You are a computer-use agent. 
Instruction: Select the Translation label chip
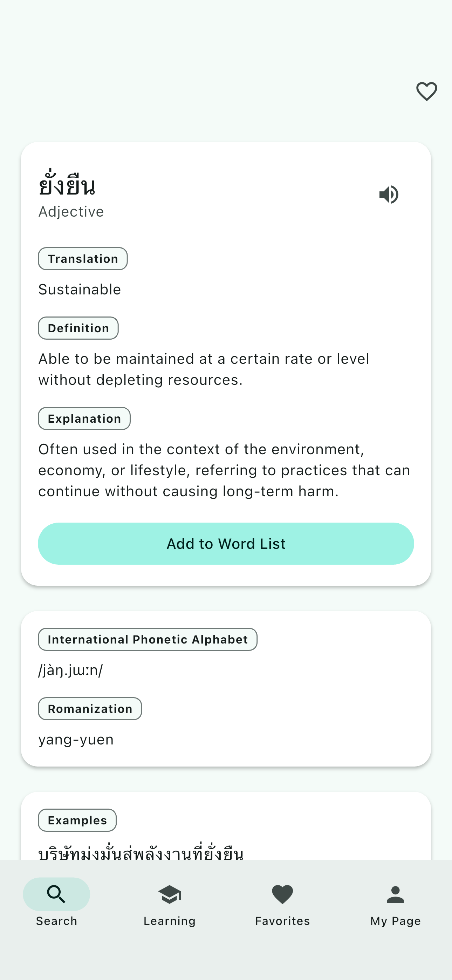pyautogui.click(x=83, y=259)
